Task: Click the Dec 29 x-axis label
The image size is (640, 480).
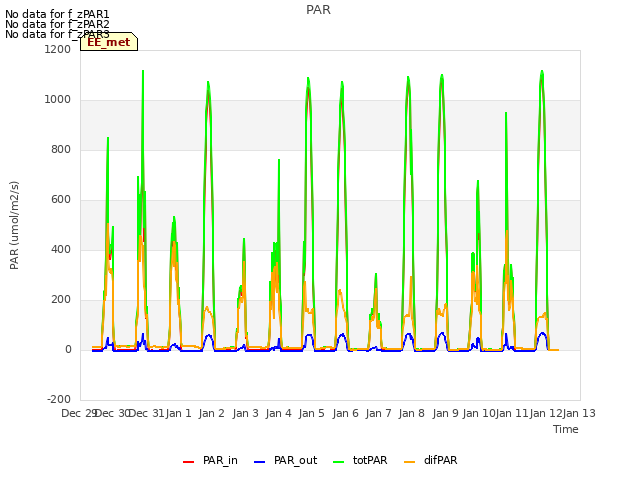Action: tap(79, 413)
